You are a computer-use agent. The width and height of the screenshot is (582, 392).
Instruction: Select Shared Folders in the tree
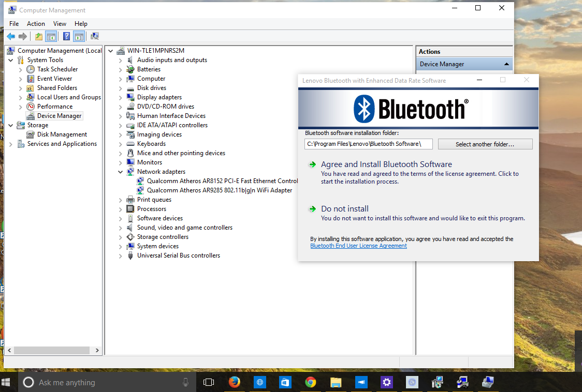[57, 88]
